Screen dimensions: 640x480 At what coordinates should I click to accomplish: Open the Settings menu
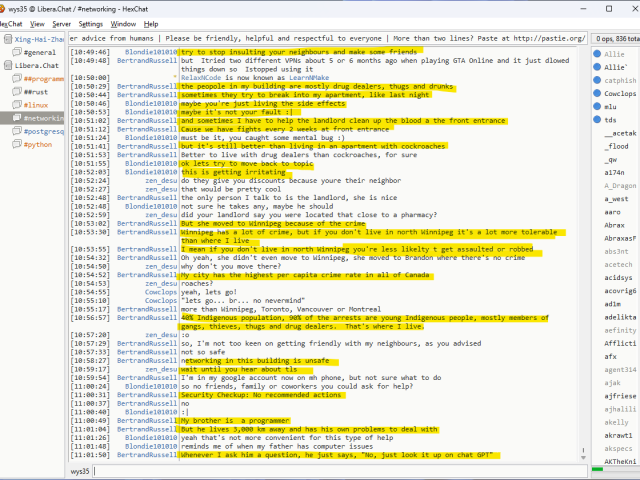pyautogui.click(x=90, y=23)
